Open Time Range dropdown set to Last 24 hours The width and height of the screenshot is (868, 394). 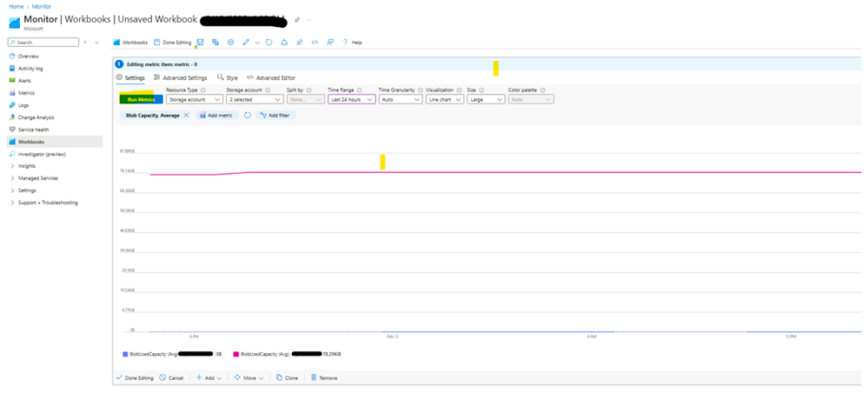352,99
